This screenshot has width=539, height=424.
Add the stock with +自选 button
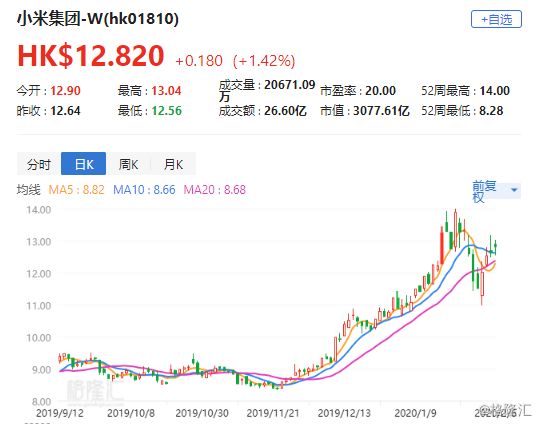tap(496, 19)
